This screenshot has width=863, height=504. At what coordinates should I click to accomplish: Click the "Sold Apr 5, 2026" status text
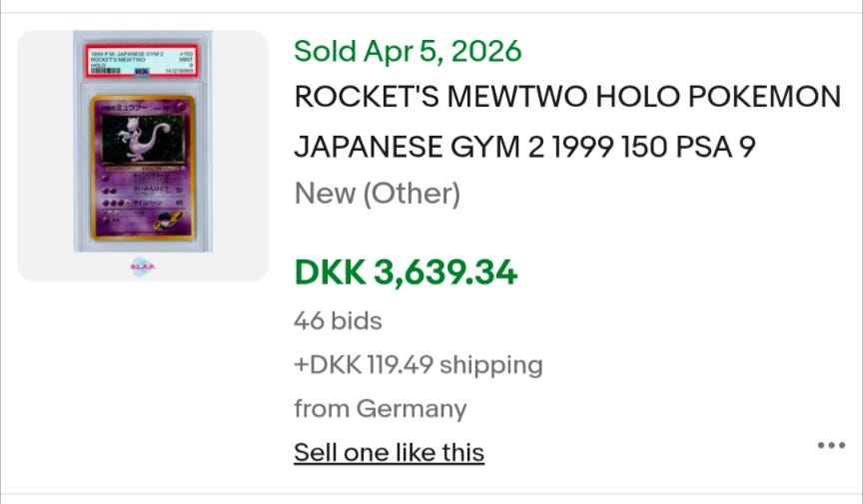[x=408, y=50]
